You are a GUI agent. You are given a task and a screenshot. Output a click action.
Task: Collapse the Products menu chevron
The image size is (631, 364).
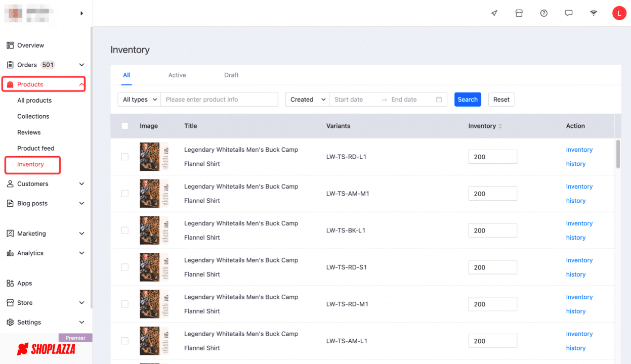click(x=82, y=84)
